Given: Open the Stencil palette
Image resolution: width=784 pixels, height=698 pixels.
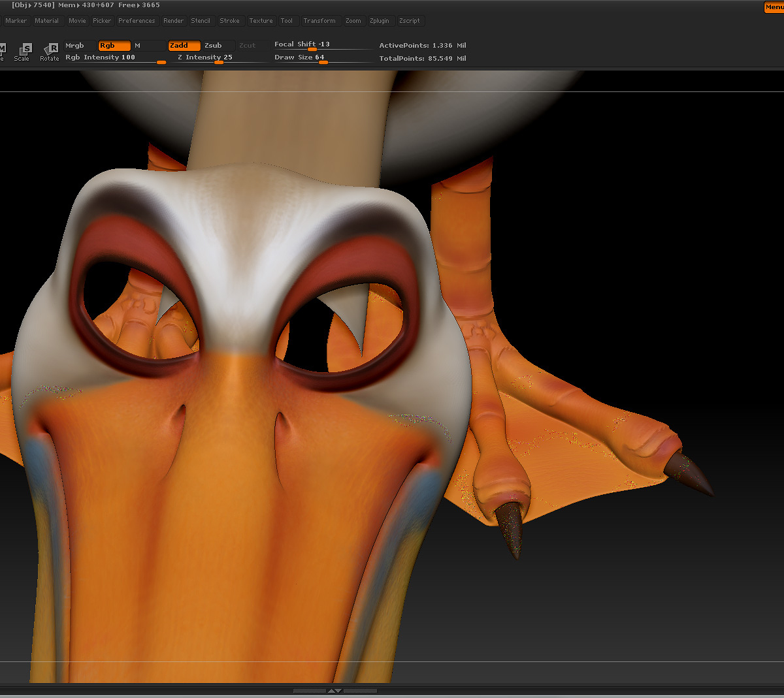Looking at the screenshot, I should point(201,20).
